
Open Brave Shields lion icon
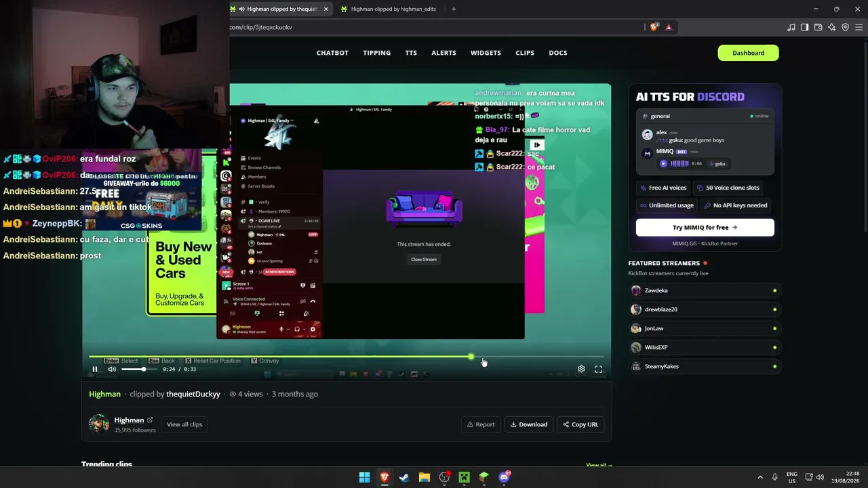pos(654,27)
